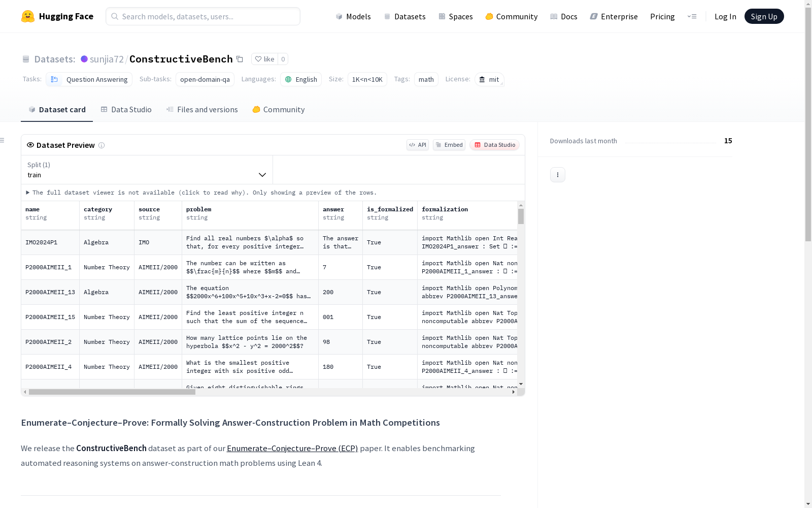Open the Enumerate–Conjecture–Prove (ECP) paper link
Screen dimensions: 812x508
292,448
